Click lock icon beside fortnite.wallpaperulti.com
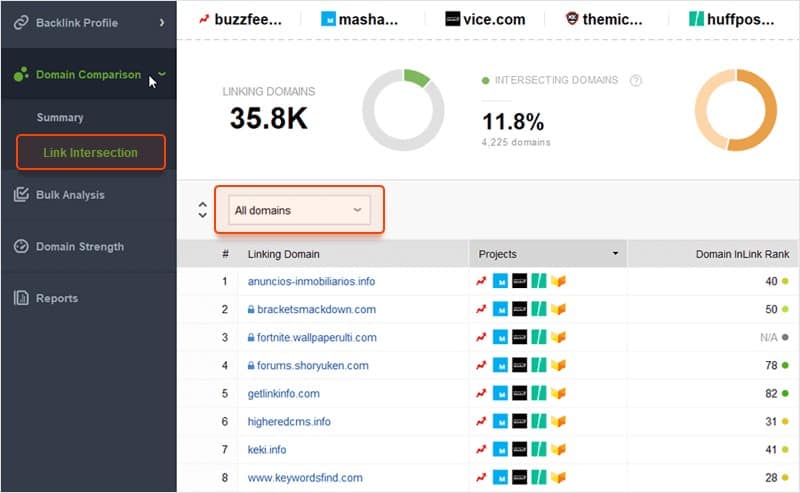 251,337
